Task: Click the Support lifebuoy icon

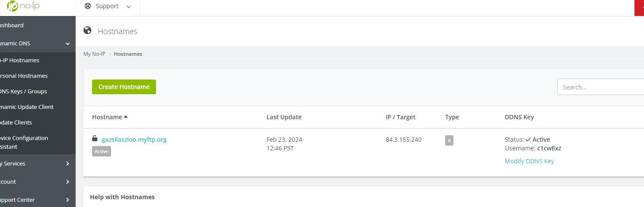Action: (88, 6)
